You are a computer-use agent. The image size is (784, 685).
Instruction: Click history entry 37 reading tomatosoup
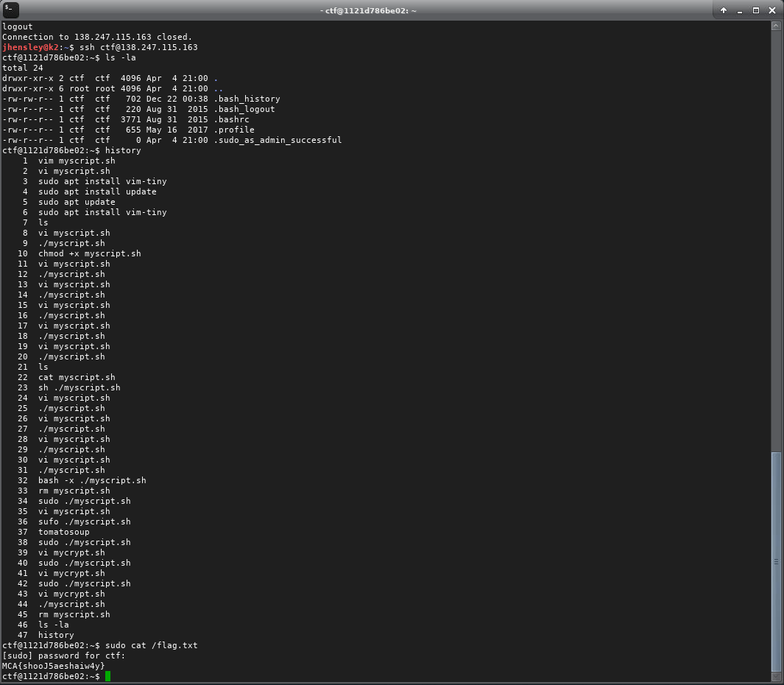[x=63, y=532]
